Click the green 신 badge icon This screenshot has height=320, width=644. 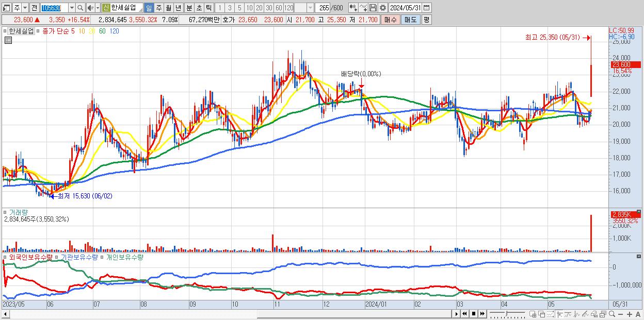coord(106,8)
